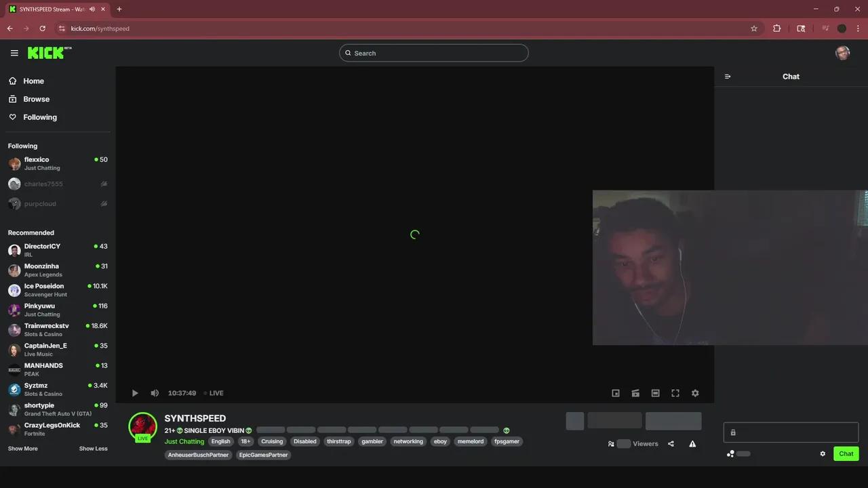868x488 pixels.
Task: Open a new browser tab
Action: tap(119, 9)
